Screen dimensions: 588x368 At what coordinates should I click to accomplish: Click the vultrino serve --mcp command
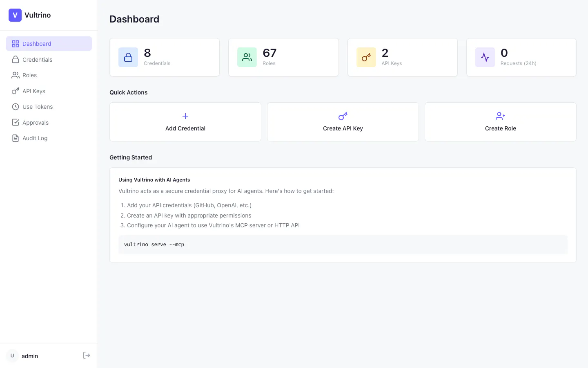click(154, 245)
